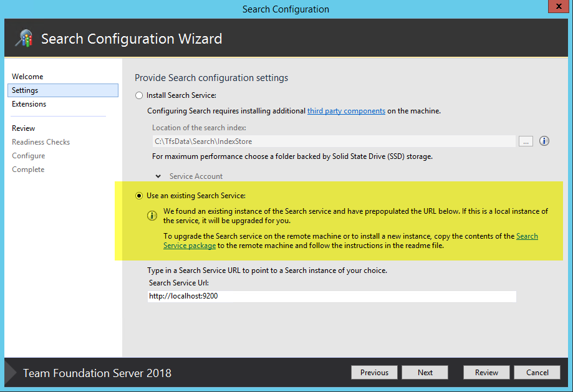Screen dimensions: 573x392
Task: Click the Review button in footer
Action: click(486, 372)
